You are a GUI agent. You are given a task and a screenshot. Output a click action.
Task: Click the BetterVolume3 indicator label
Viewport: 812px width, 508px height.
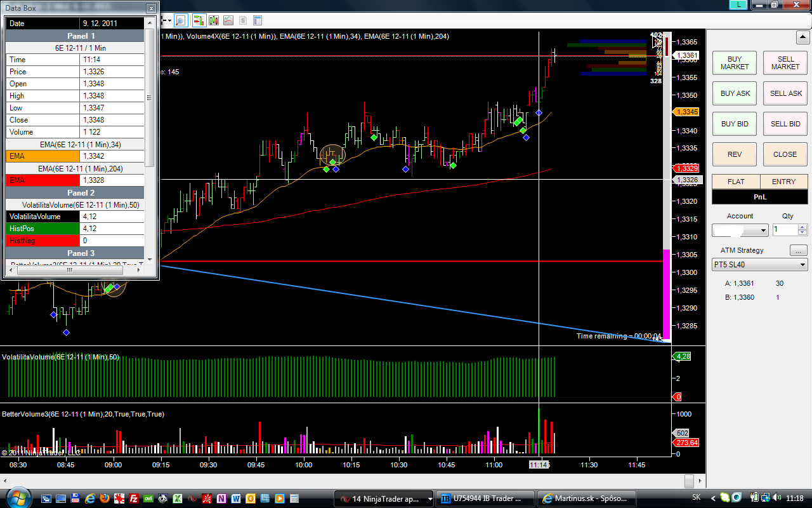[83, 414]
